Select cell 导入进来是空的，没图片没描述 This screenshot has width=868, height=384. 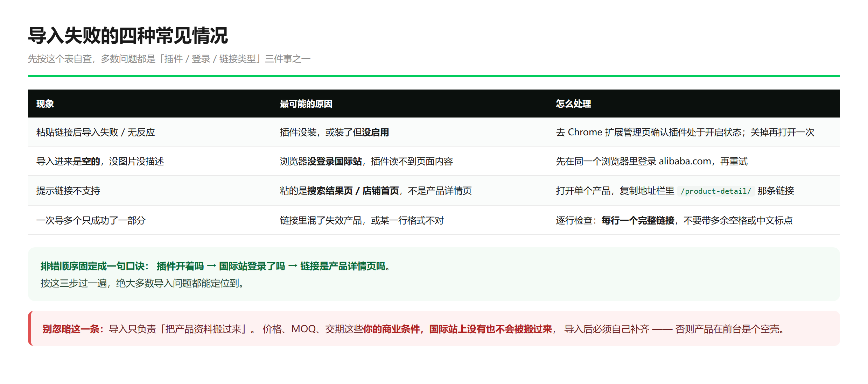tap(150, 161)
